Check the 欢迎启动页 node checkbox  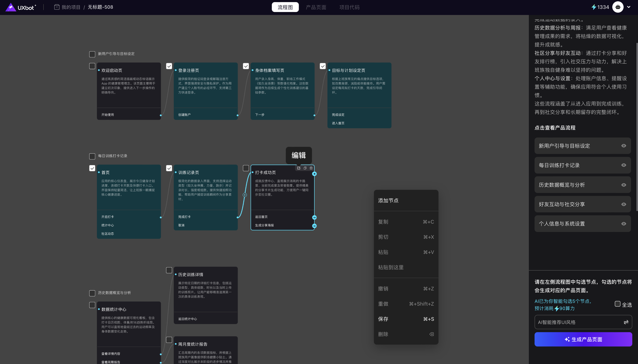coord(92,66)
